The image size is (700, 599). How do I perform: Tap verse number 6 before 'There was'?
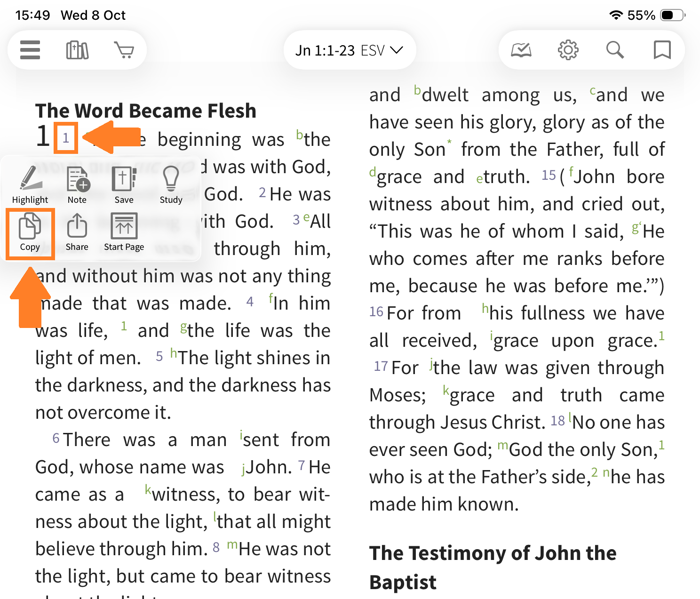tap(56, 439)
